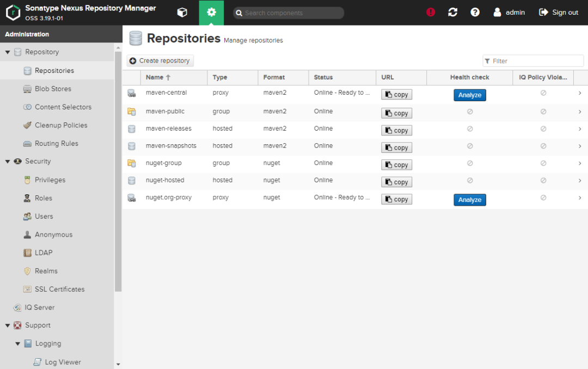588x369 pixels.
Task: Click the Administration gear icon
Action: click(x=211, y=13)
